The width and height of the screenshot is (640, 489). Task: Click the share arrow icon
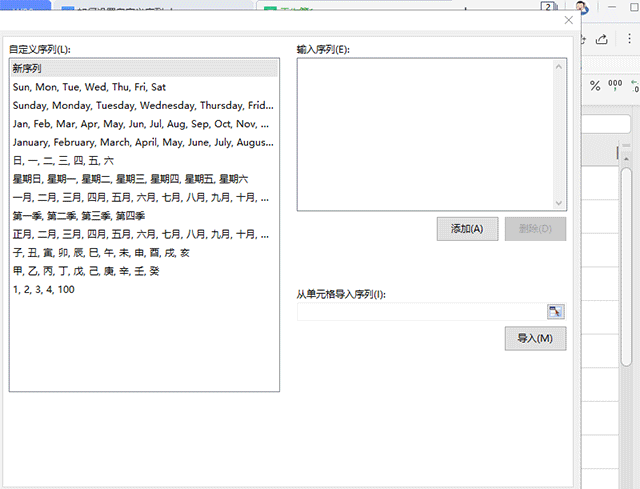(x=603, y=39)
